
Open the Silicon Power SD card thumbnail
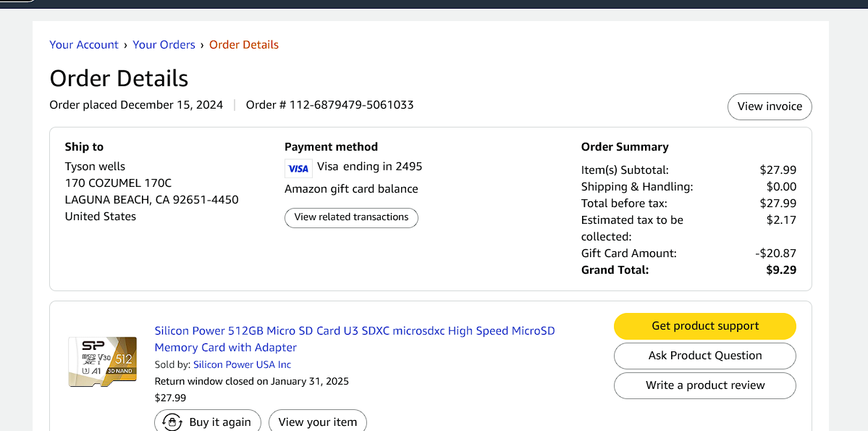[102, 361]
